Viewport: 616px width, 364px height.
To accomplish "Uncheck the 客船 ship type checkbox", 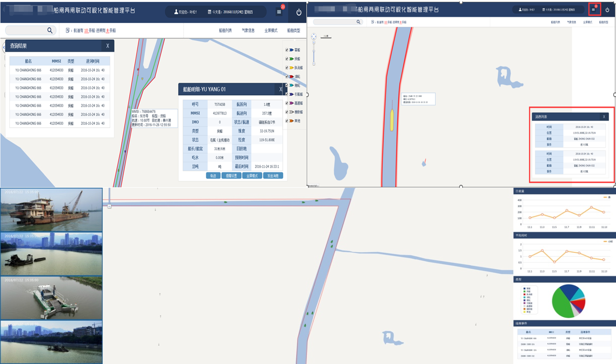I will click(287, 50).
